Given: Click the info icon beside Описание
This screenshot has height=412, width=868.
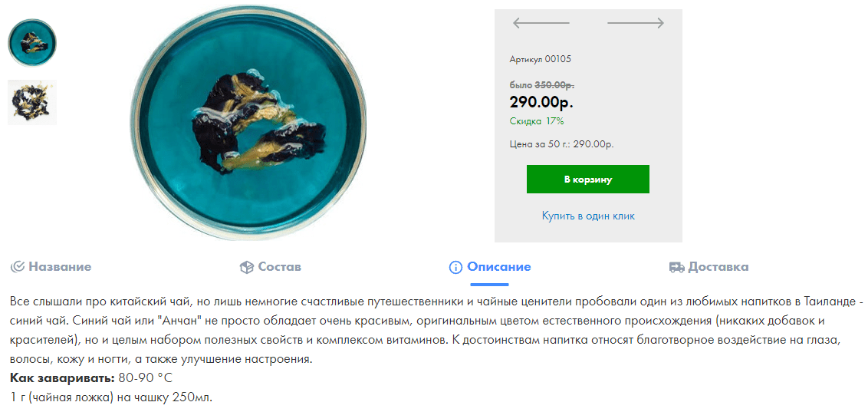Looking at the screenshot, I should (x=455, y=268).
